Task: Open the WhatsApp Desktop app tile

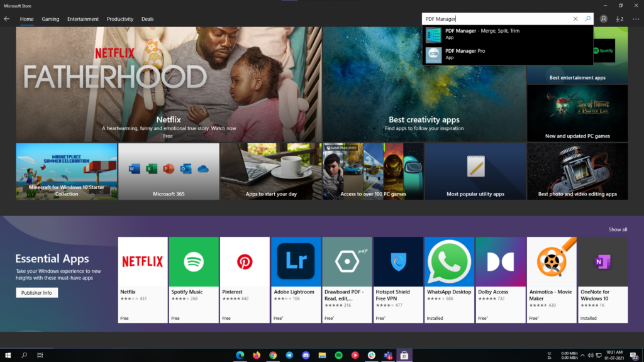Action: coord(449,279)
